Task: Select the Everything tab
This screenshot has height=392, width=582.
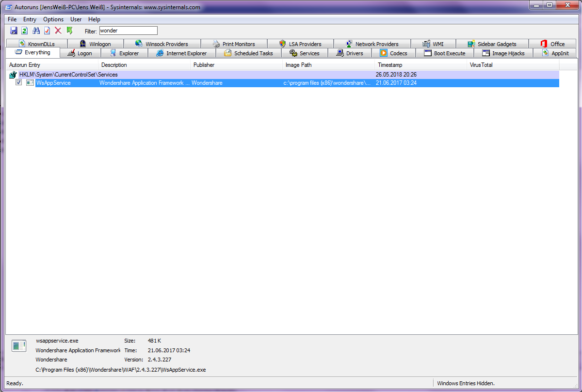Action: click(32, 53)
